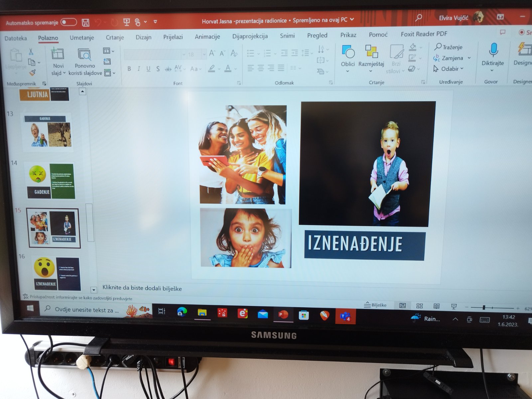The width and height of the screenshot is (532, 399).
Task: Click the Decrease Indent icon
Action: [x=284, y=53]
